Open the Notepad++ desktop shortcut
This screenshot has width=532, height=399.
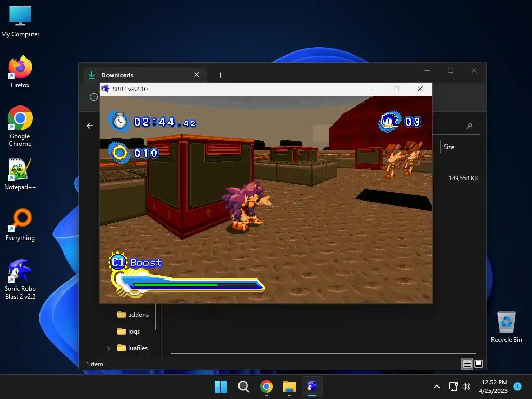point(20,174)
